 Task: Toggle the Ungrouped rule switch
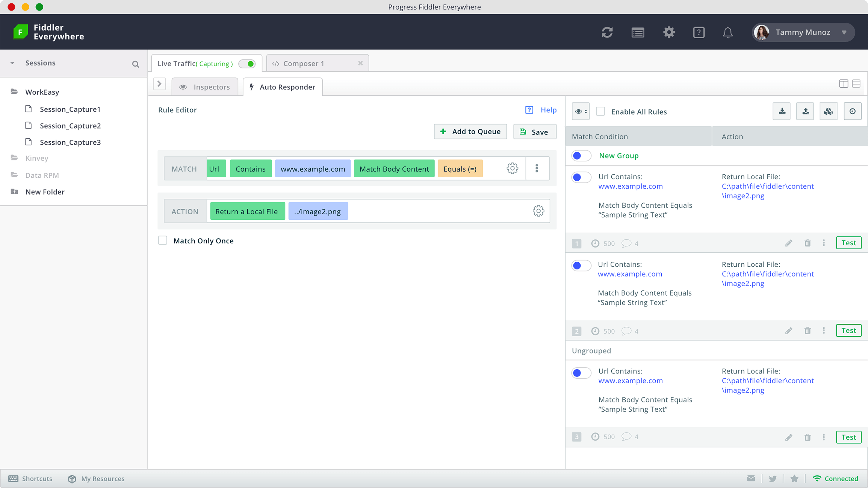click(581, 373)
